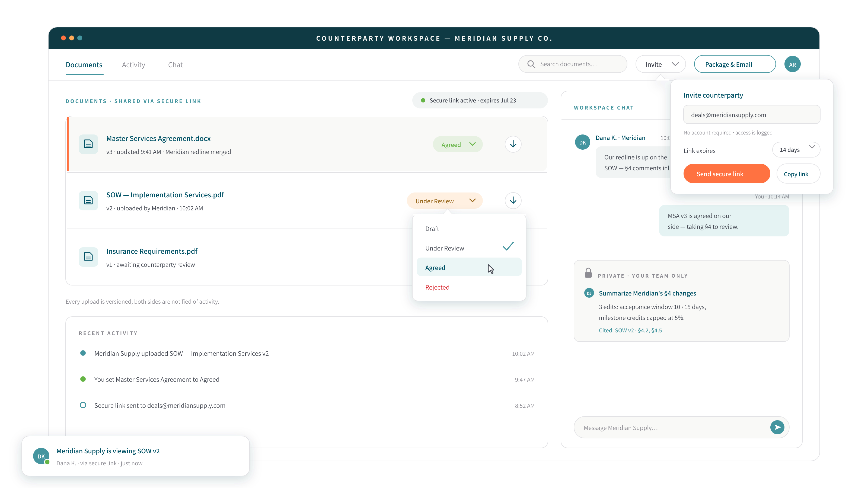Click the private lock icon
This screenshot has width=868, height=488.
(588, 272)
